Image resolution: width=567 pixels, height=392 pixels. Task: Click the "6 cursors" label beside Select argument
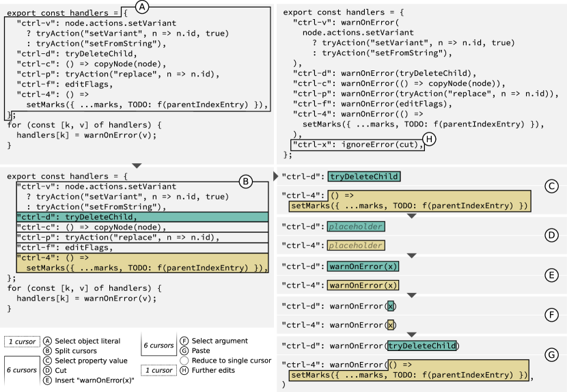pyautogui.click(x=158, y=346)
